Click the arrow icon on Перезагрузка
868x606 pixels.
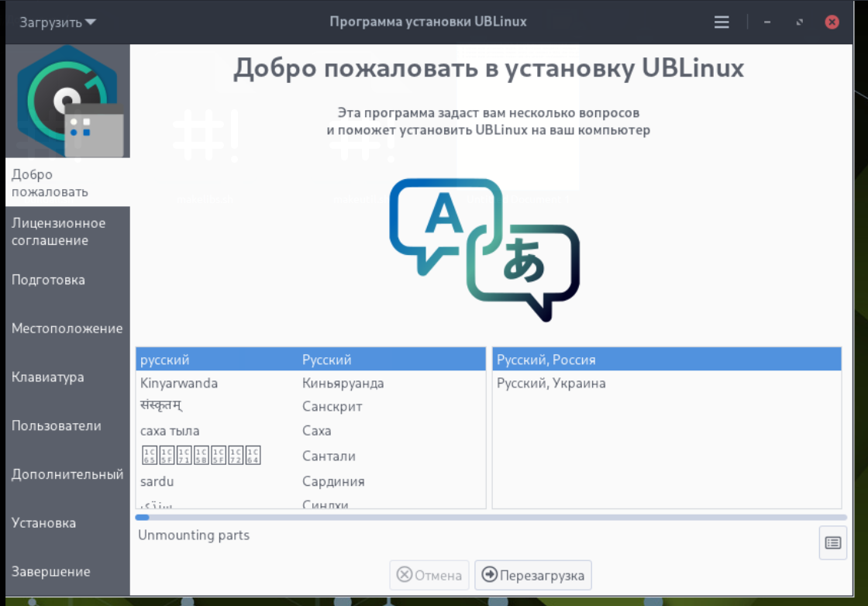click(489, 574)
